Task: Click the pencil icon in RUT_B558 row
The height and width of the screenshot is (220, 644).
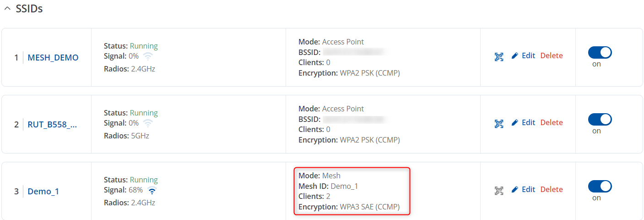Action: [x=515, y=123]
